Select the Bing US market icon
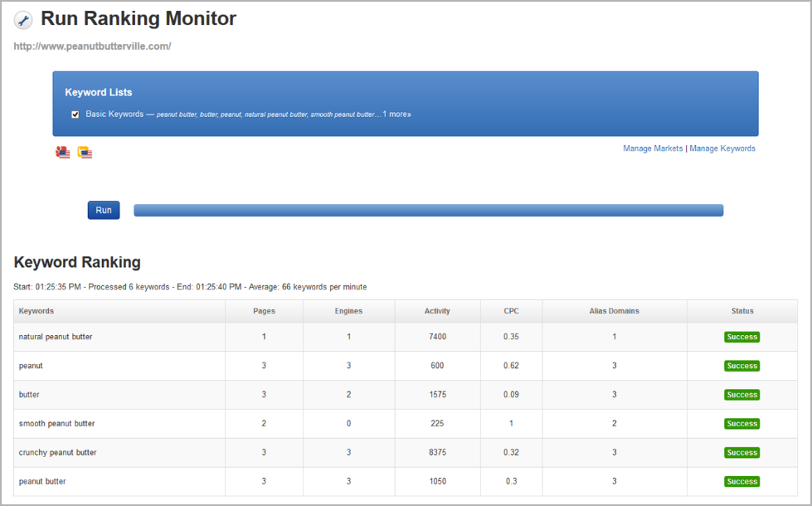The image size is (812, 506). [x=85, y=153]
